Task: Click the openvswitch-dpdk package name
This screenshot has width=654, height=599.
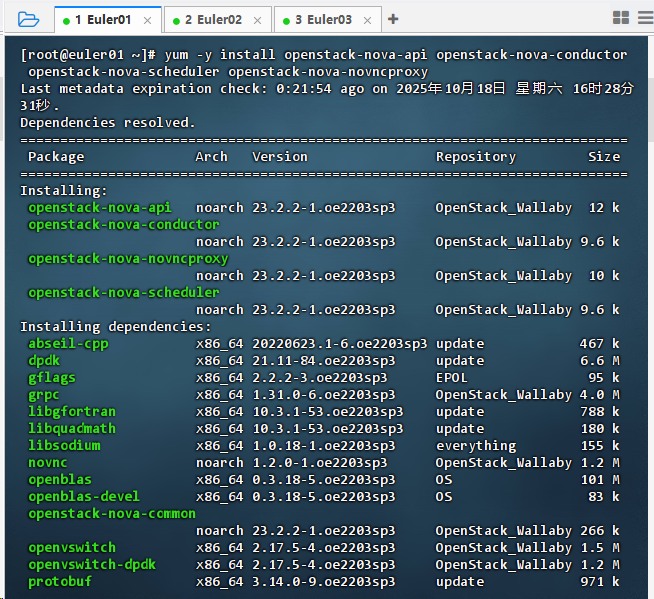Action: tap(92, 565)
